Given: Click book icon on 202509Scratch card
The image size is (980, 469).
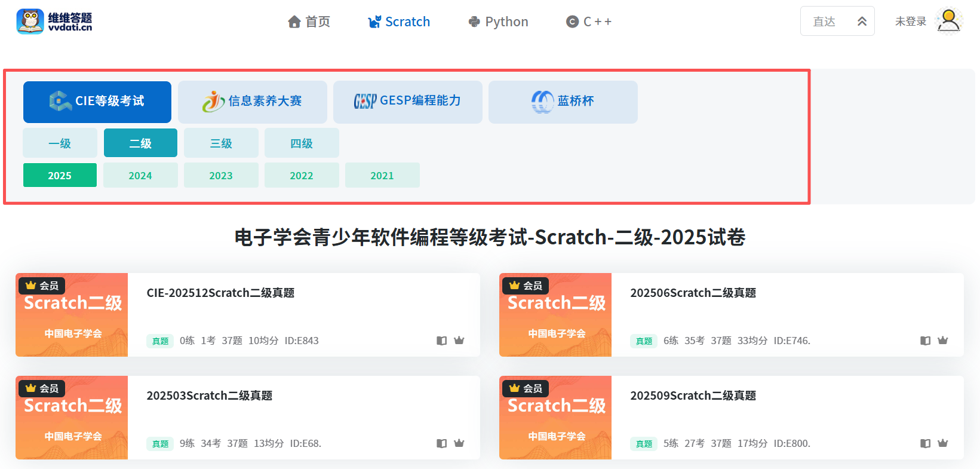Looking at the screenshot, I should point(925,443).
